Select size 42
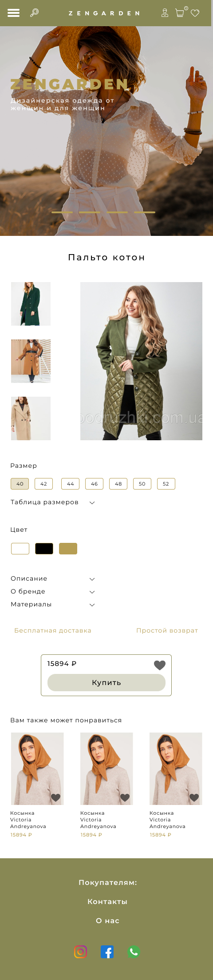The width and height of the screenshot is (213, 980). pyautogui.click(x=43, y=484)
